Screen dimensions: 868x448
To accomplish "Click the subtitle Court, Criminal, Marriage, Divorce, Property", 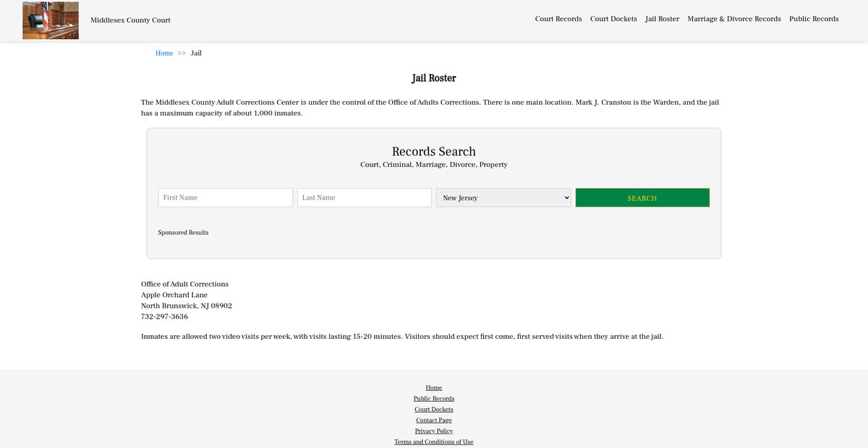I will click(434, 165).
